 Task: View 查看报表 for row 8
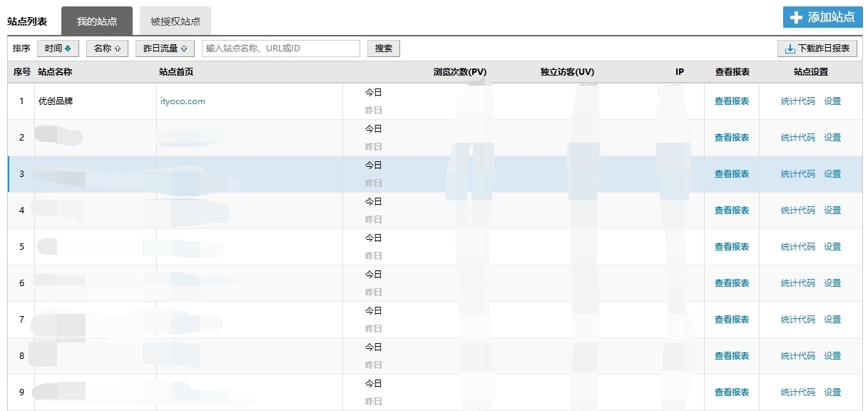click(x=732, y=356)
